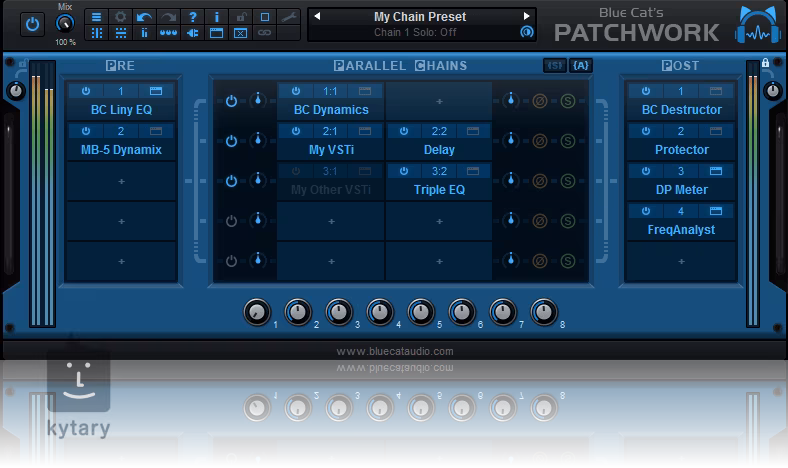Adjust the Mix knob at 100%
Screen dimensions: 788x468
(x=65, y=24)
